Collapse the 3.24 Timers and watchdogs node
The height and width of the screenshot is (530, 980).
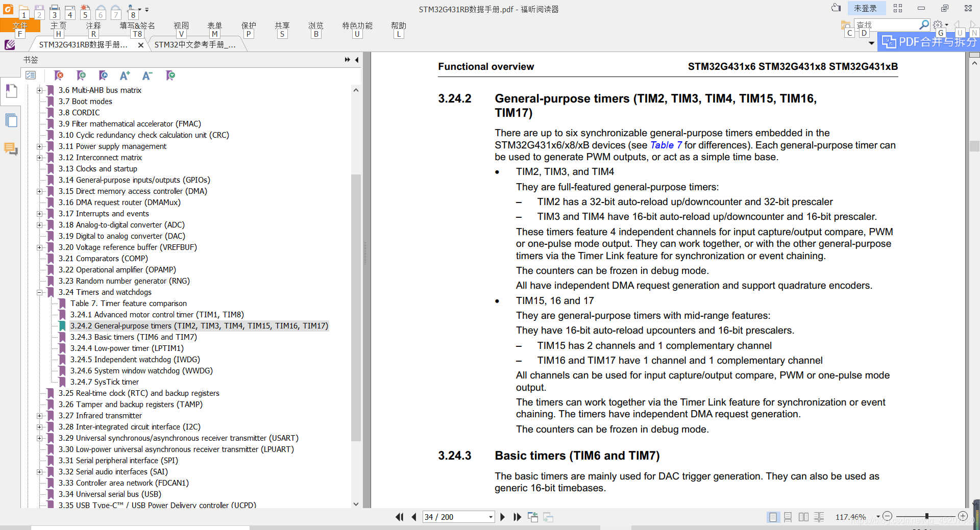[39, 292]
